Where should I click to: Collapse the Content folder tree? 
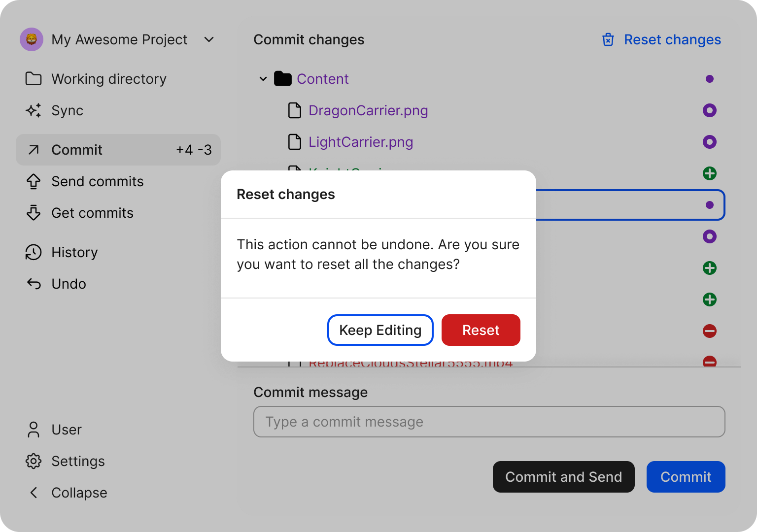[263, 79]
